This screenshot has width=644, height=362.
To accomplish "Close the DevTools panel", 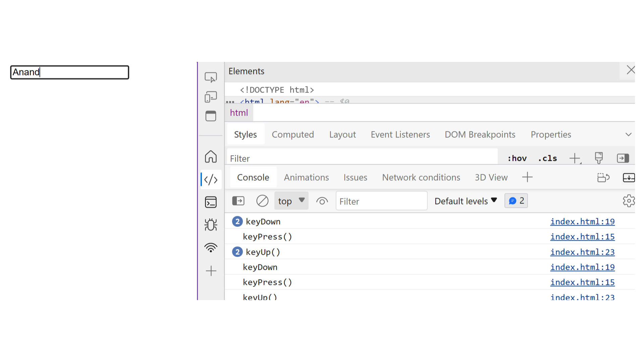I will click(631, 70).
